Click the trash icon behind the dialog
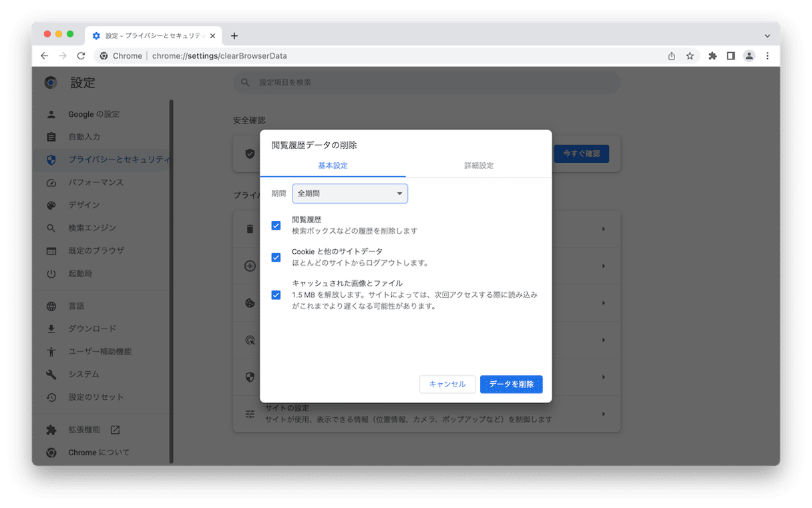The width and height of the screenshot is (812, 508). (x=250, y=229)
